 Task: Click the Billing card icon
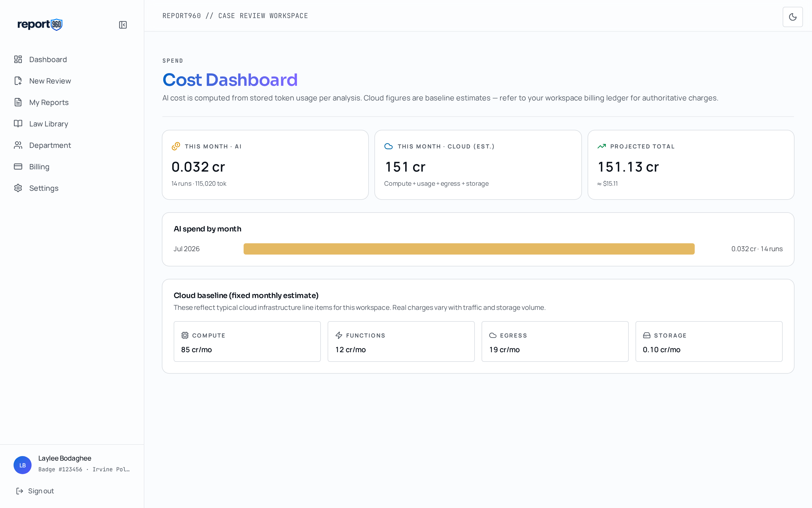pos(18,167)
